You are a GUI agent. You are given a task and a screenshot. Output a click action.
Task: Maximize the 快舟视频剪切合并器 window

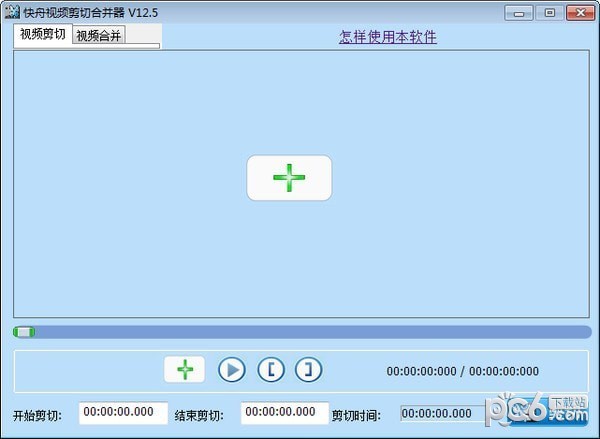click(x=549, y=13)
